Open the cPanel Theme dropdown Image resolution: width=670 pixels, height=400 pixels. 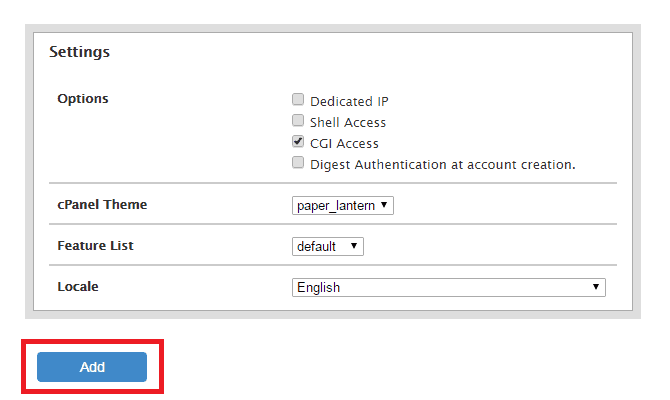tap(343, 205)
